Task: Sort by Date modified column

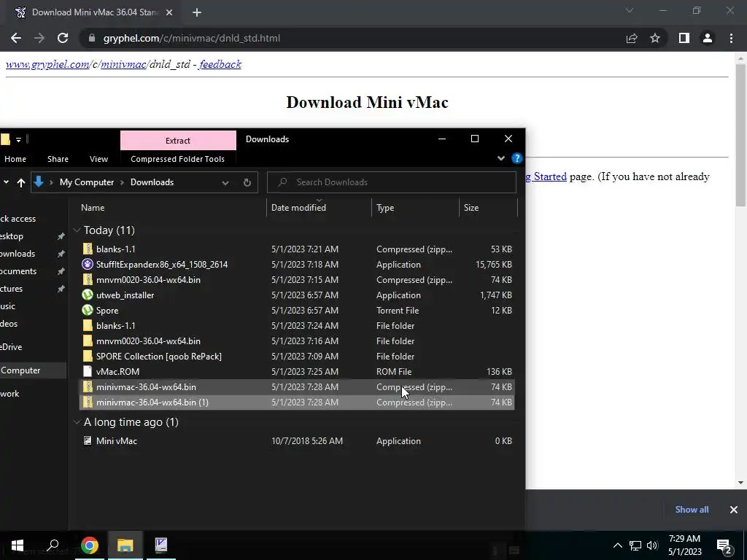Action: click(298, 208)
